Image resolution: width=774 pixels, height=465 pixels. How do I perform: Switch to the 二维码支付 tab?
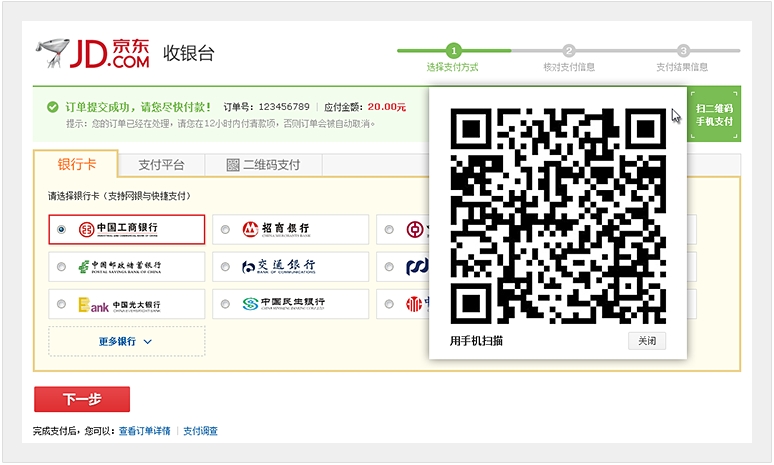[x=264, y=165]
